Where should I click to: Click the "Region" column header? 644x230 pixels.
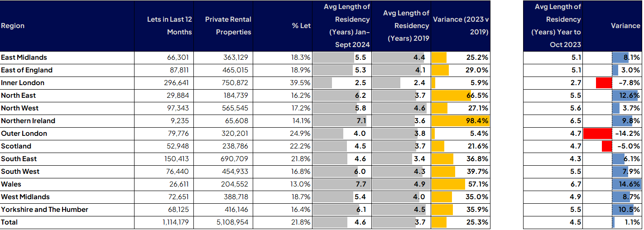13,26
